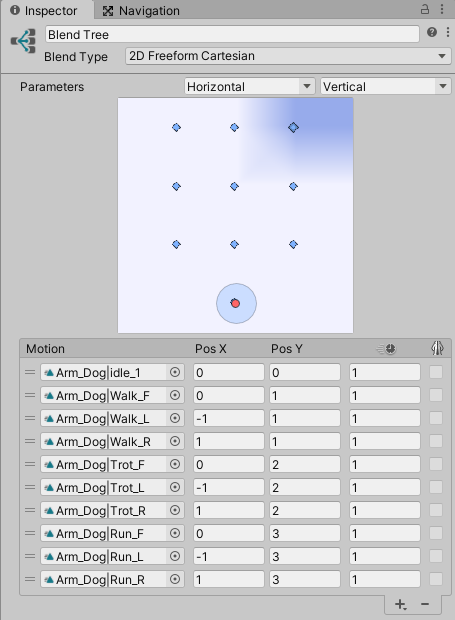Click the time scale column header icon
Image resolution: width=455 pixels, height=620 pixels.
pyautogui.click(x=387, y=349)
